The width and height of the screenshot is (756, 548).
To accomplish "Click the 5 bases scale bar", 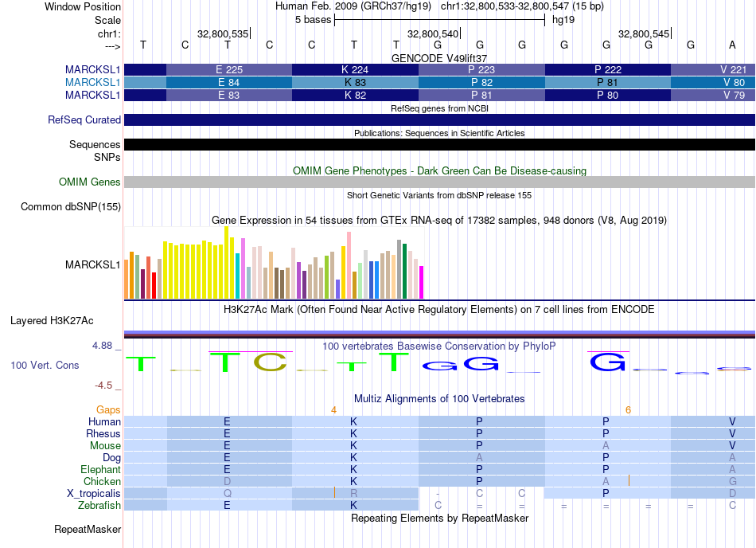I will coord(439,20).
